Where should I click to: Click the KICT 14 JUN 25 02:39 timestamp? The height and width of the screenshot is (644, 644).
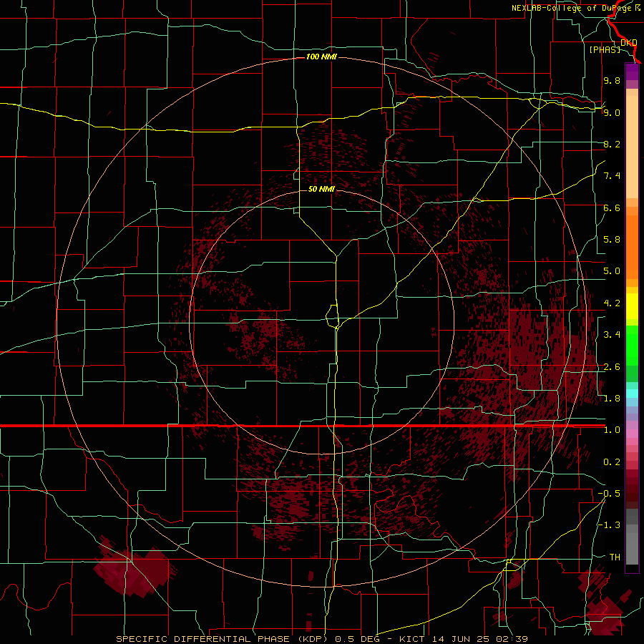pos(463,639)
